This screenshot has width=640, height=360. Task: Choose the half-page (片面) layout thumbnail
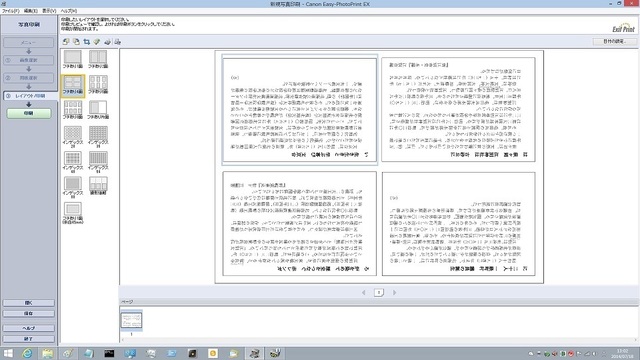[x=98, y=110]
